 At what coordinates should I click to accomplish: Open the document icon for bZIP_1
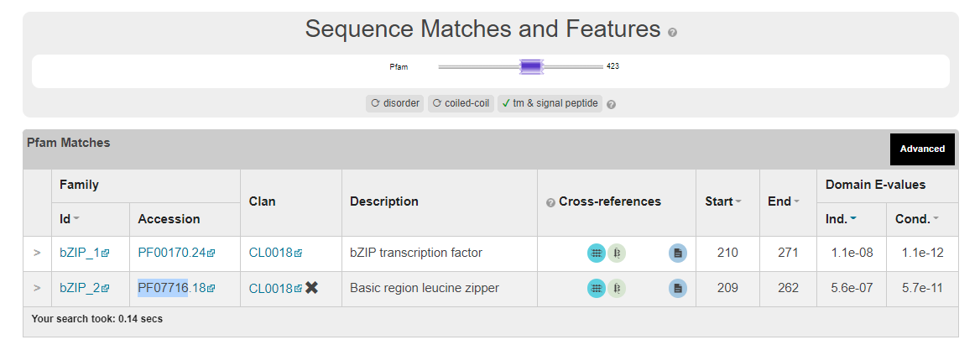coord(678,253)
